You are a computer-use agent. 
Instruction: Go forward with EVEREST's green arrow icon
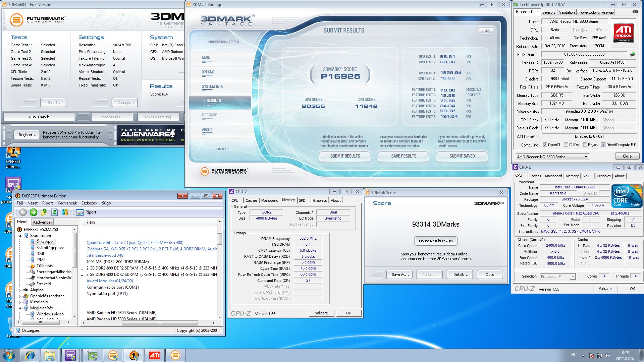point(33,212)
